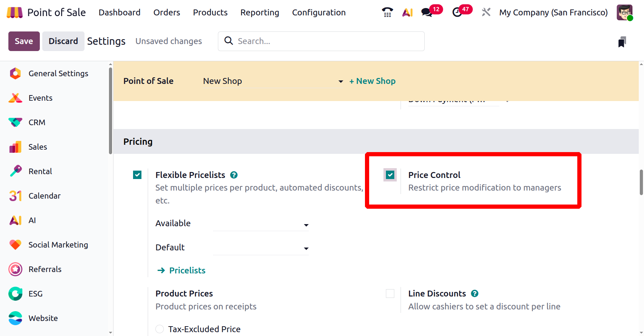Open the AI assistant icon in top bar
The height and width of the screenshot is (336, 644).
pos(407,12)
